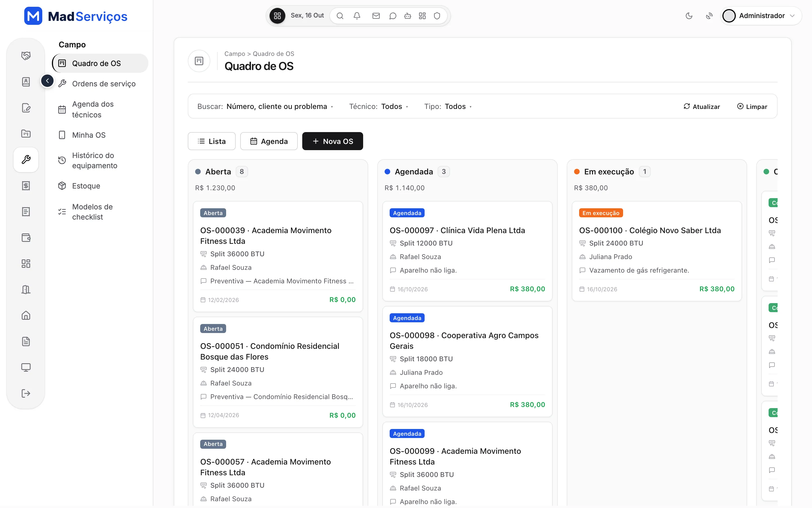Click the monitor icon in icon rail
The image size is (812, 508).
tap(26, 367)
